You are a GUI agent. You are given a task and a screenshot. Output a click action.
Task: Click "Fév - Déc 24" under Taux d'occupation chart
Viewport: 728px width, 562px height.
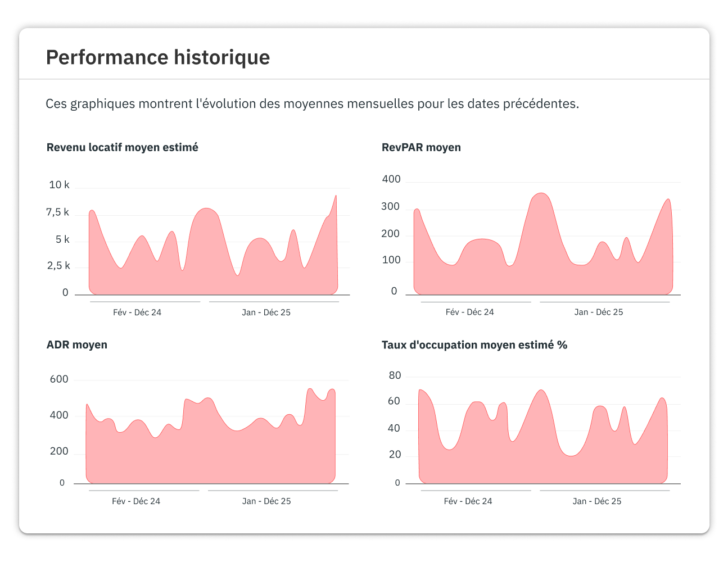(468, 501)
